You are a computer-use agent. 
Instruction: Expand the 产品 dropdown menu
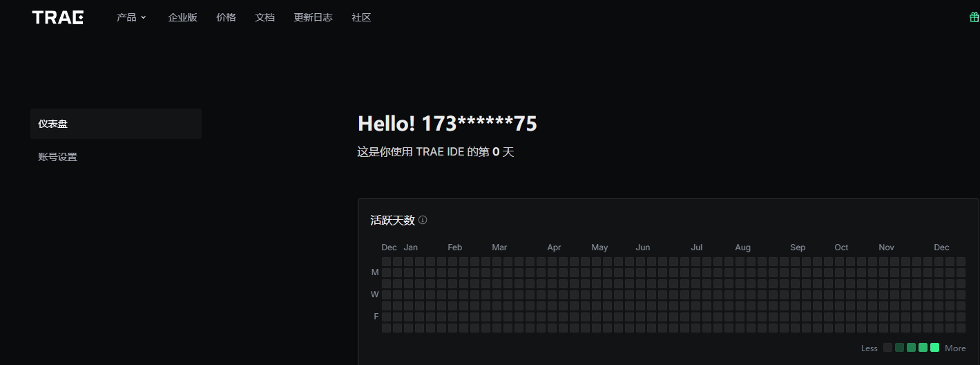[x=131, y=17]
